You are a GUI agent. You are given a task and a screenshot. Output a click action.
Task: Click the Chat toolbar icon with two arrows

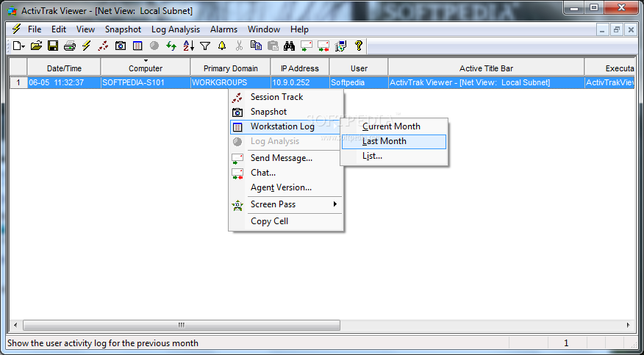323,46
